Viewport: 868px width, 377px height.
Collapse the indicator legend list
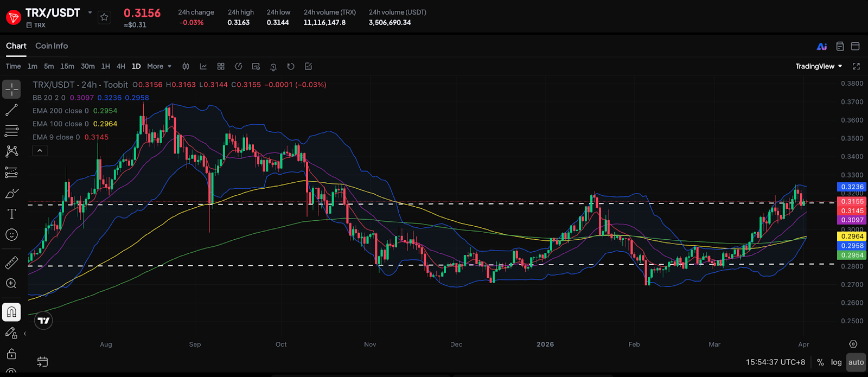point(40,151)
